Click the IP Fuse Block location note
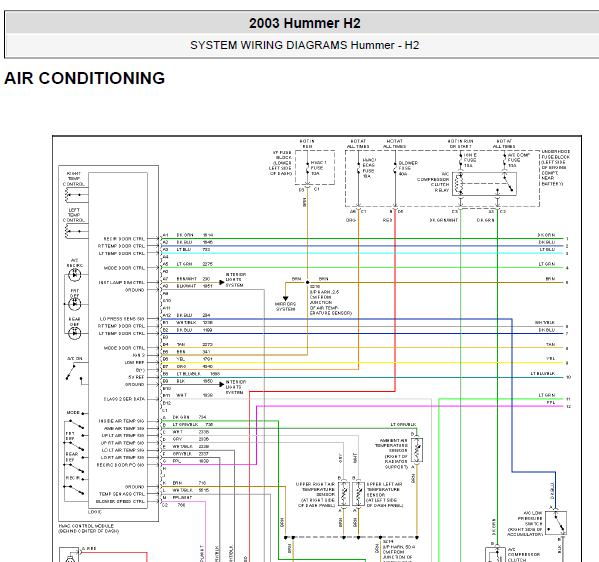The height and width of the screenshot is (562, 599). (x=281, y=163)
